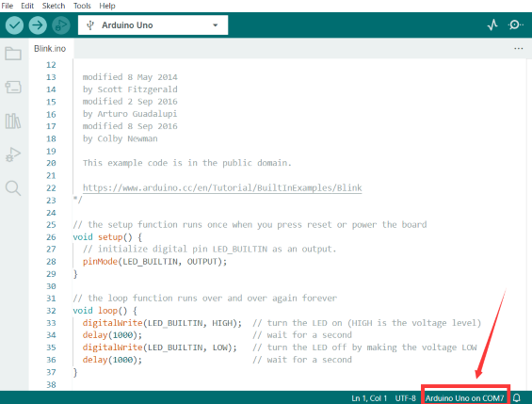Start debugging with the toolbar debug button

[61, 25]
